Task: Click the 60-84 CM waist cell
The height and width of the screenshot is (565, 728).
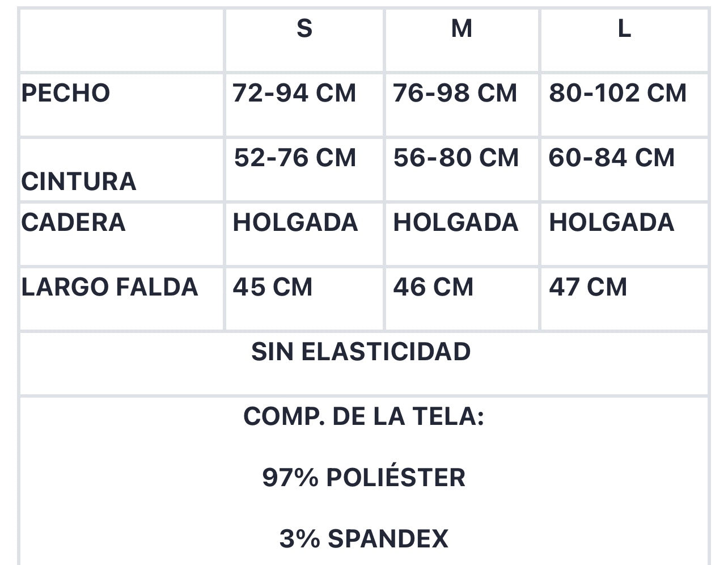Action: tap(612, 158)
